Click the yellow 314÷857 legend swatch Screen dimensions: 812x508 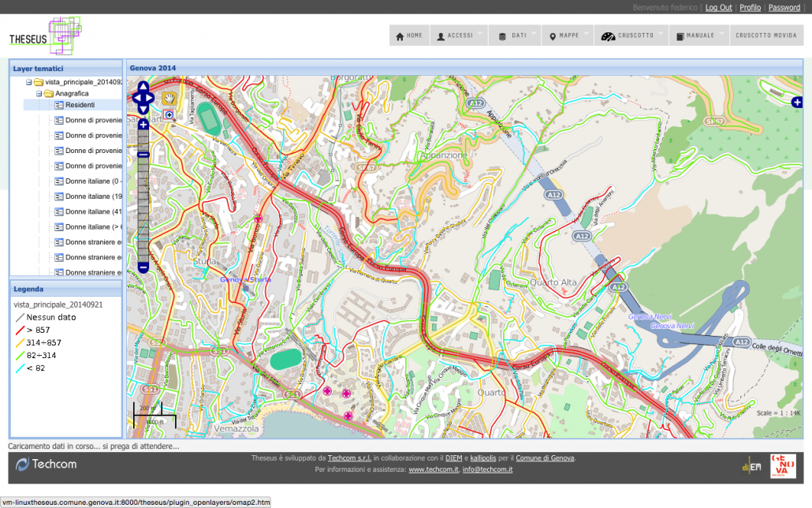[20, 342]
